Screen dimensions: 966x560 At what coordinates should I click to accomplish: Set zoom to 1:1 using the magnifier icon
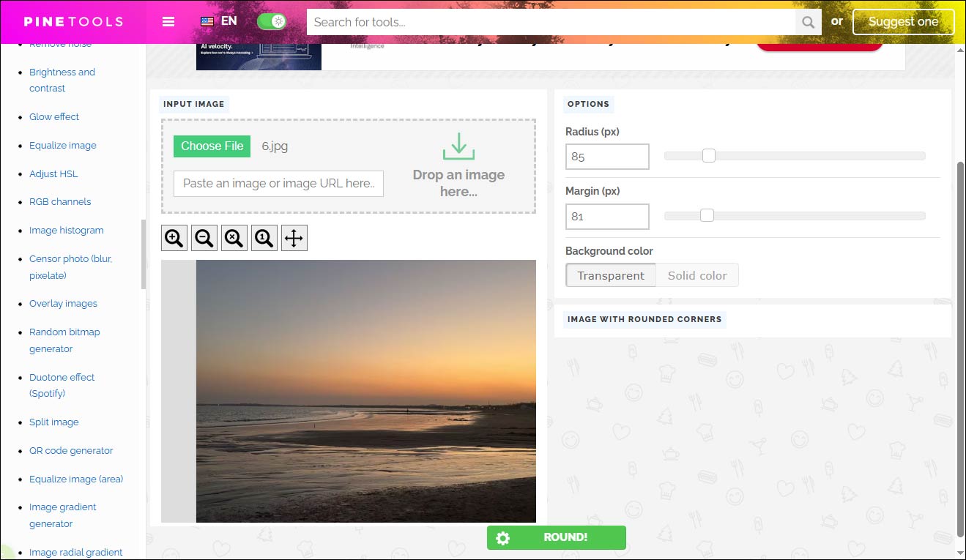[x=264, y=237]
